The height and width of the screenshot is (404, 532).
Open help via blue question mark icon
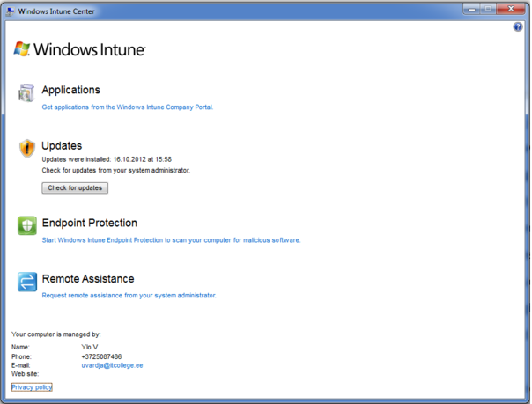point(518,26)
